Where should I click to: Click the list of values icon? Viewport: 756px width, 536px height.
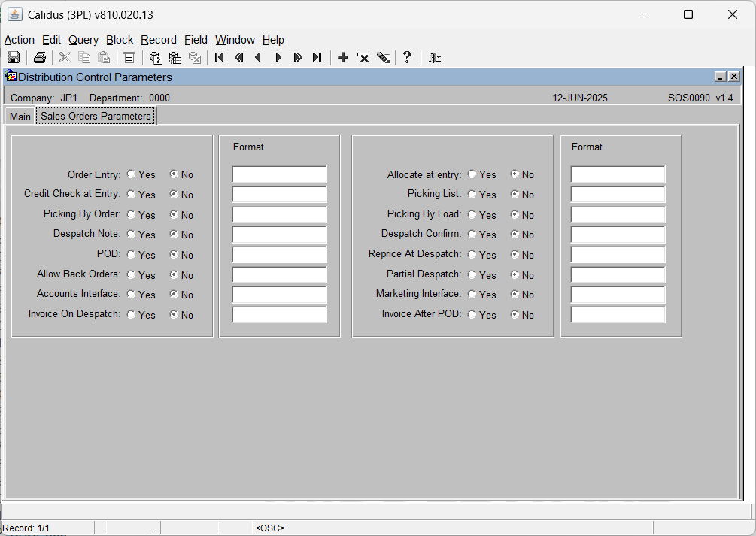point(129,57)
